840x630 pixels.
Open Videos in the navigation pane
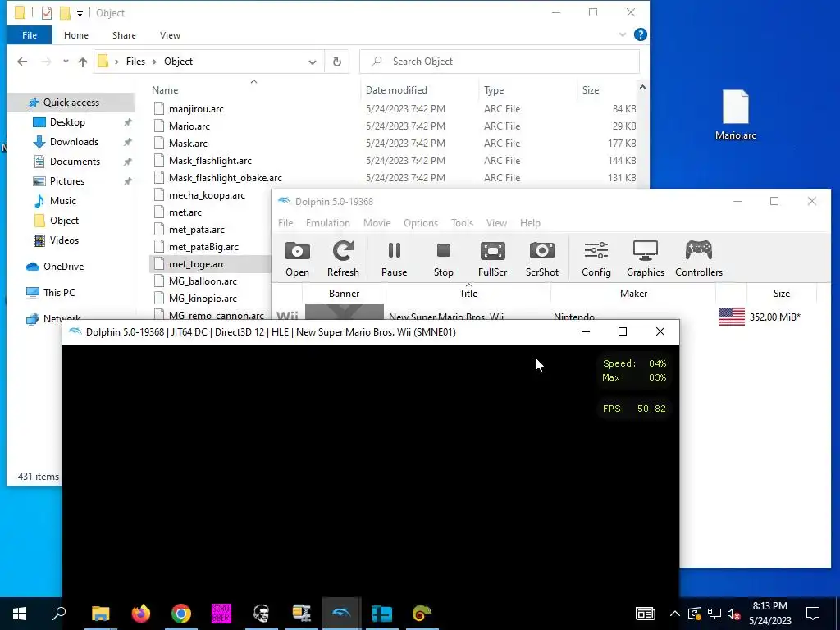[x=64, y=240]
